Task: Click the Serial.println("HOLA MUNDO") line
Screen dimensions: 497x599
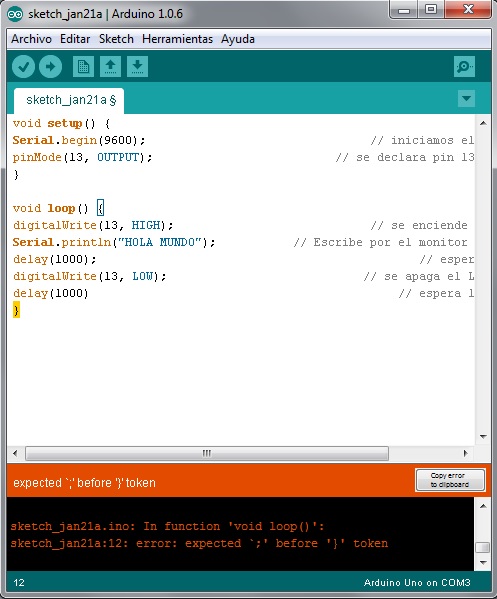Action: (114, 242)
